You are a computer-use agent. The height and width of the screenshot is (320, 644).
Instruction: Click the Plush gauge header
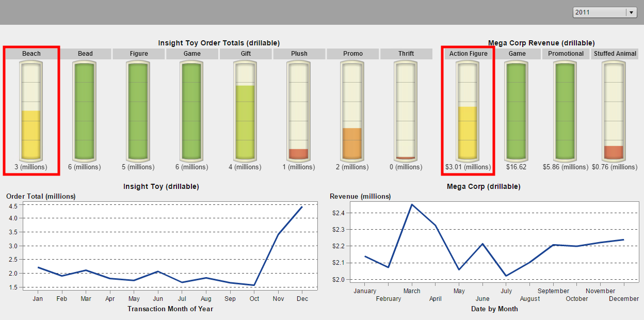pyautogui.click(x=299, y=54)
